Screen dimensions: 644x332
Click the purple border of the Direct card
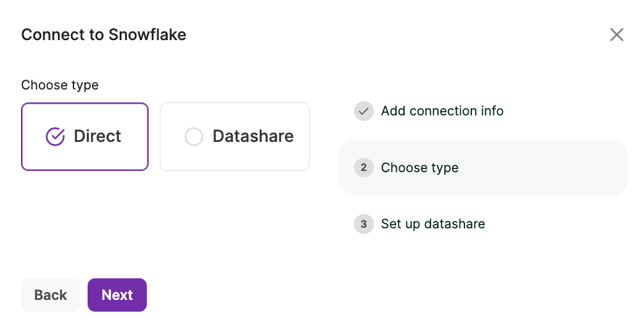point(22,136)
